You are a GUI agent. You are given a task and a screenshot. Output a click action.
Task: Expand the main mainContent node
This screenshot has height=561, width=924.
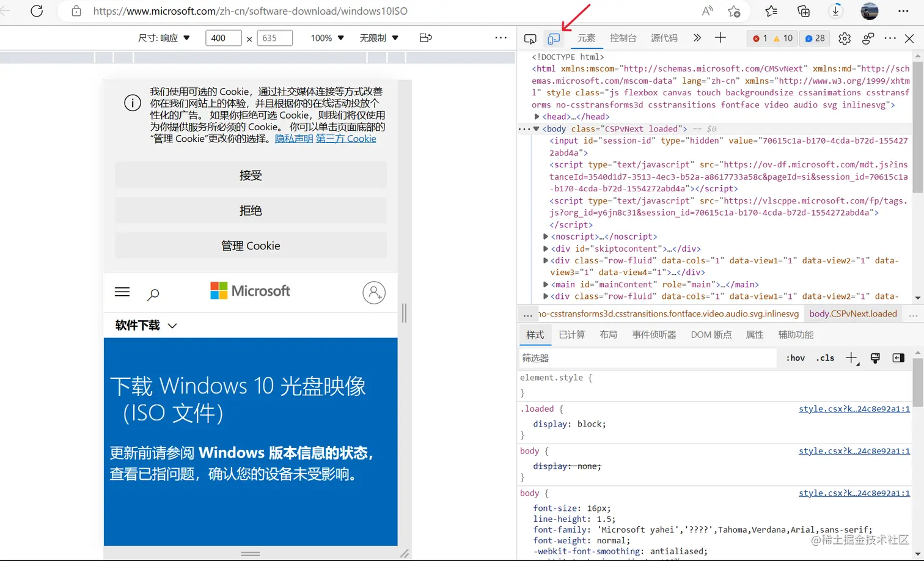click(545, 284)
